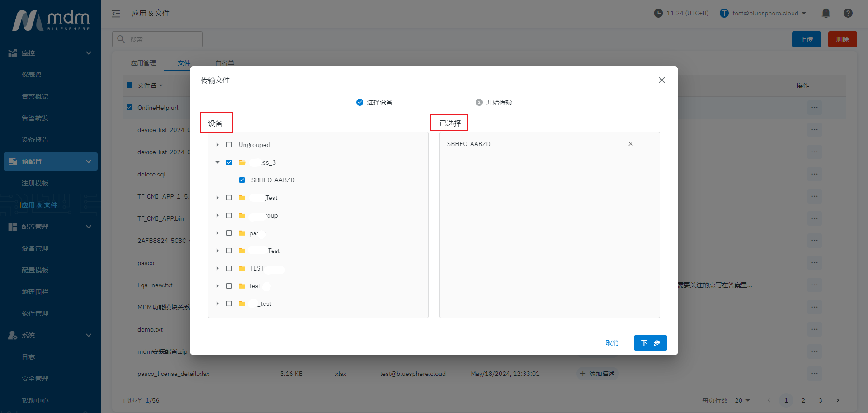Open the 仪表盘 sidebar menu item
Viewport: 868px width, 413px height.
(x=32, y=75)
